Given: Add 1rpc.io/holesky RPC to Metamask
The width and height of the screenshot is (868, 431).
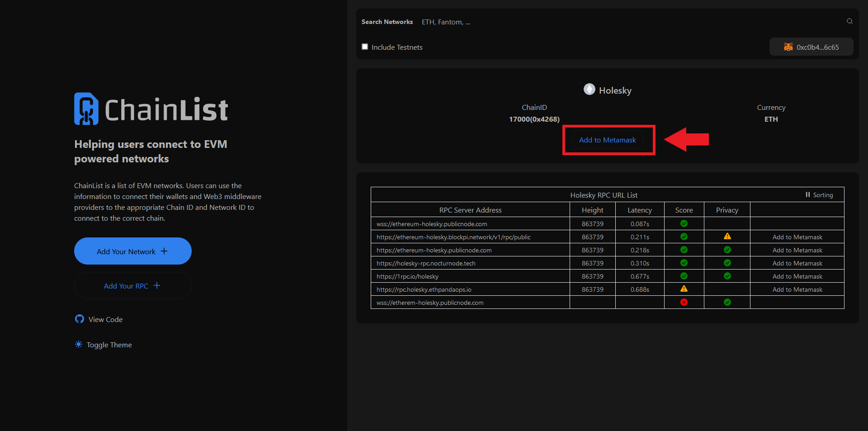Looking at the screenshot, I should (797, 276).
